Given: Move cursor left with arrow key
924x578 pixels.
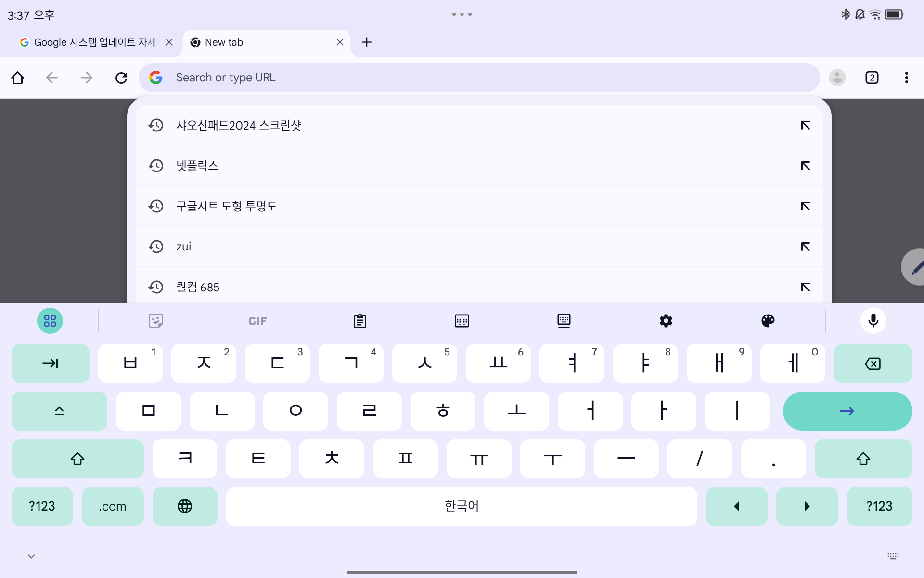Looking at the screenshot, I should tap(737, 506).
